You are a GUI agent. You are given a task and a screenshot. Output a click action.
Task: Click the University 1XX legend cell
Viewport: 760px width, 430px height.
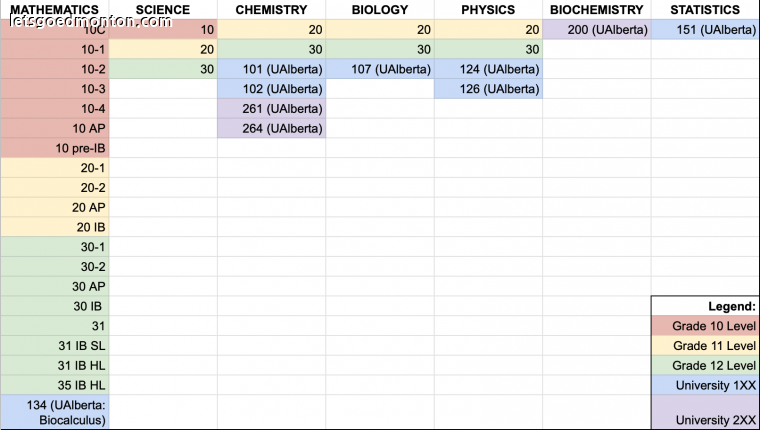click(x=705, y=385)
